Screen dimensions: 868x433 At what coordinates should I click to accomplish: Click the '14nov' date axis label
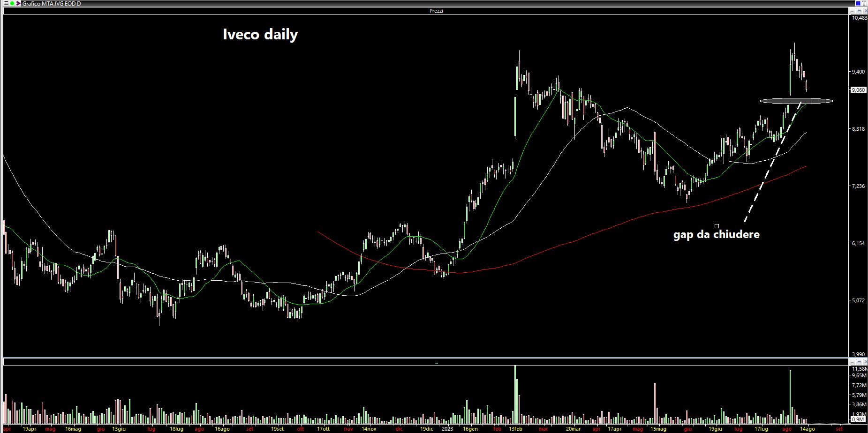(369, 429)
